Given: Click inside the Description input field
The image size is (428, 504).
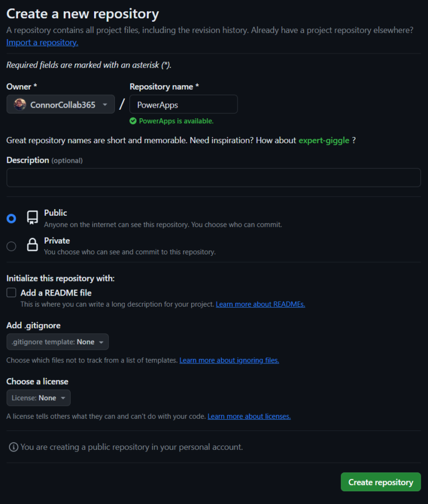Looking at the screenshot, I should (213, 177).
